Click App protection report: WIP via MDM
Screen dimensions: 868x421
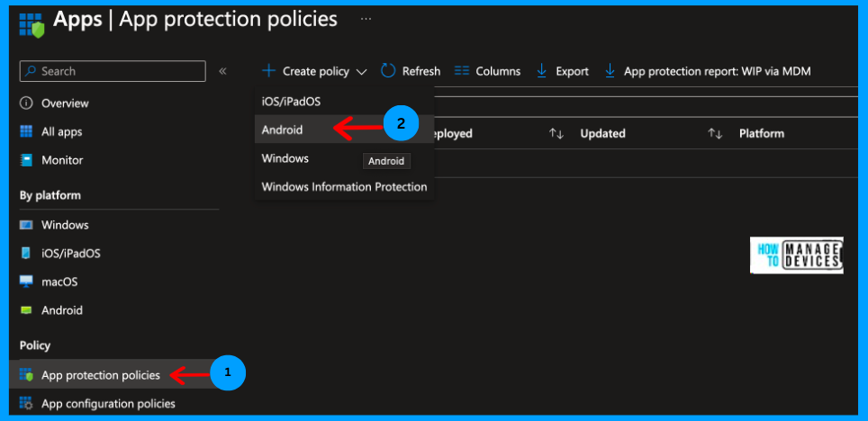[x=718, y=71]
